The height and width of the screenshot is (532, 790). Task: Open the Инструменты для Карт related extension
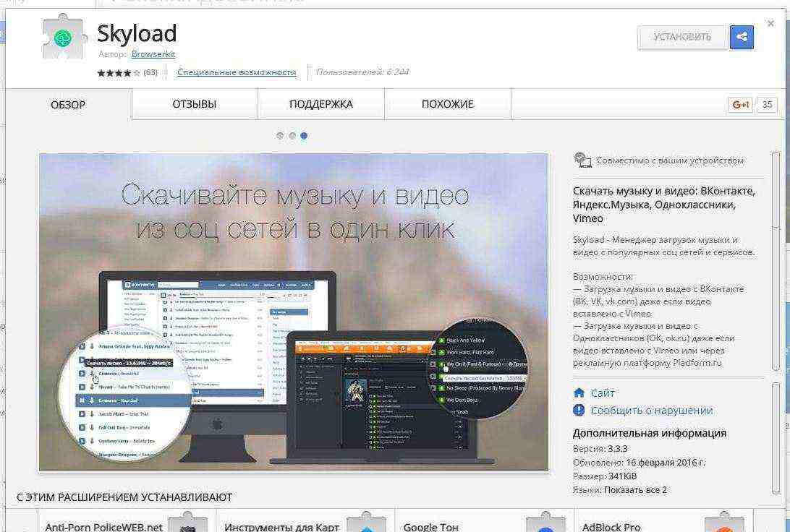point(305,521)
